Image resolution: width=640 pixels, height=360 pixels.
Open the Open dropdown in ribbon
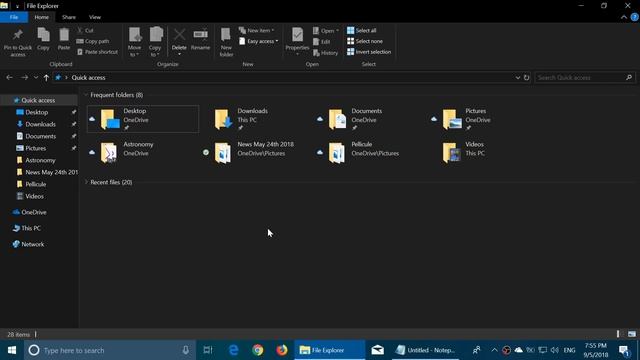[326, 31]
